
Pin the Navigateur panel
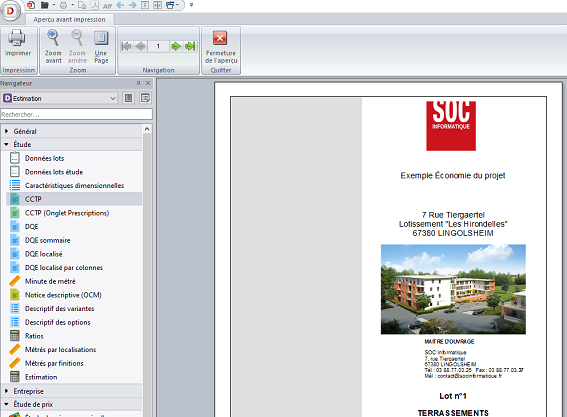pyautogui.click(x=138, y=83)
